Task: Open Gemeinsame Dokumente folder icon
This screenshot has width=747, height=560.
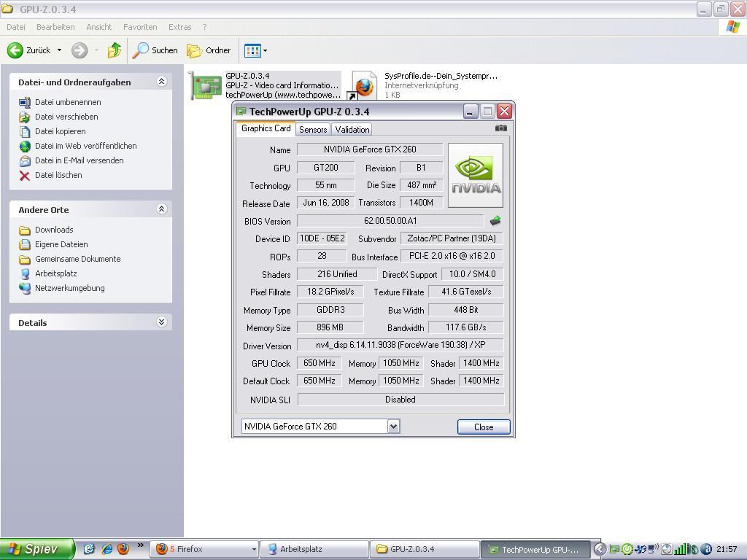Action: tap(25, 260)
